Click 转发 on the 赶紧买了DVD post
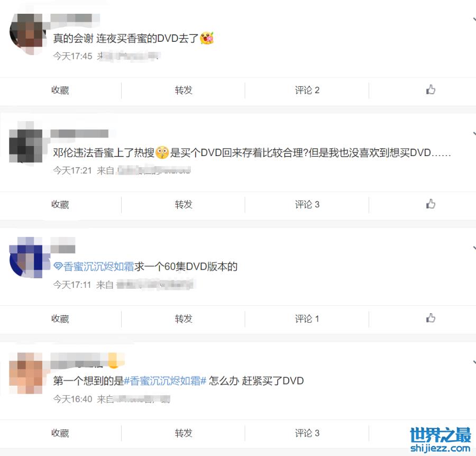 tap(184, 433)
